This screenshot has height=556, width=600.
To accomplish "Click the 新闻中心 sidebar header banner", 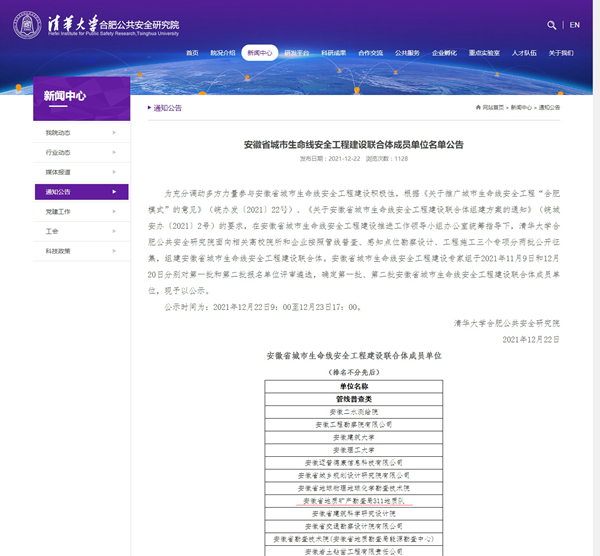I will 82,99.
